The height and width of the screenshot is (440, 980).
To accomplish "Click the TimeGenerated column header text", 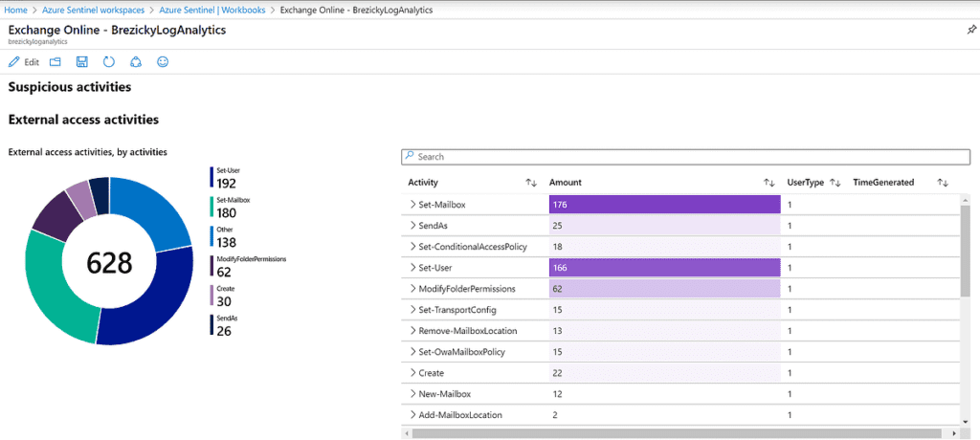I will point(883,183).
